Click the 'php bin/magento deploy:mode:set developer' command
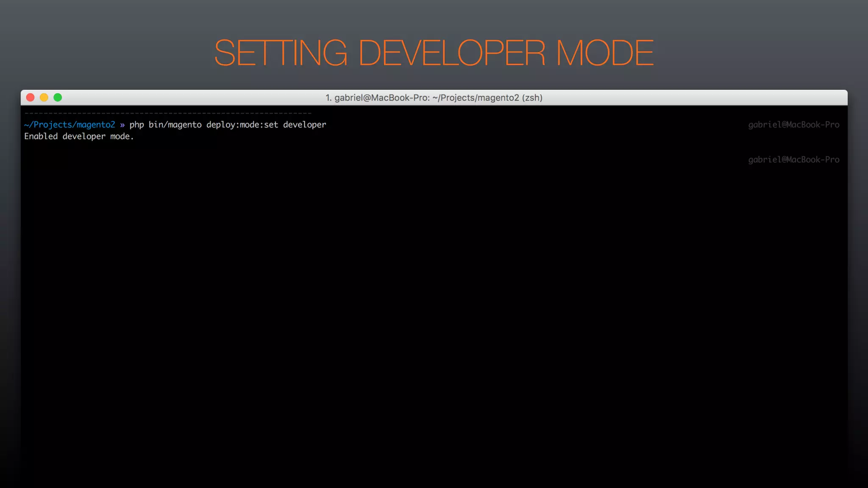The image size is (868, 488). coord(228,125)
